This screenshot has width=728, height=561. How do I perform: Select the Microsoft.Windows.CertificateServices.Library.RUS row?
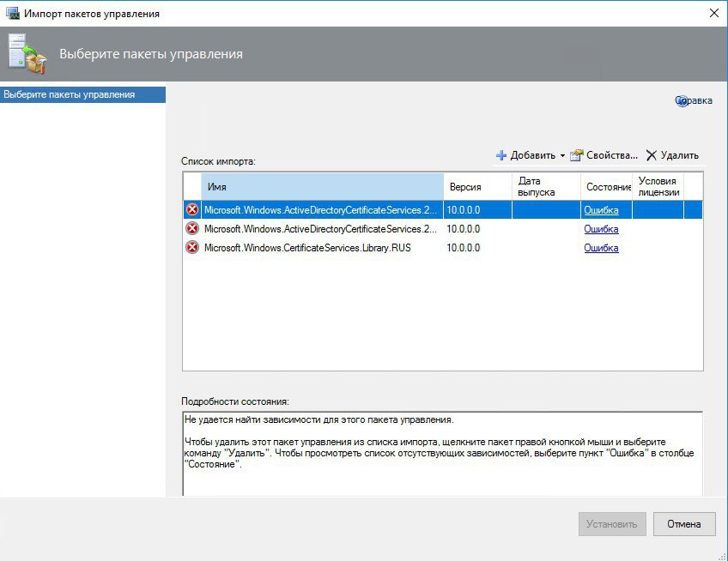[x=442, y=248]
